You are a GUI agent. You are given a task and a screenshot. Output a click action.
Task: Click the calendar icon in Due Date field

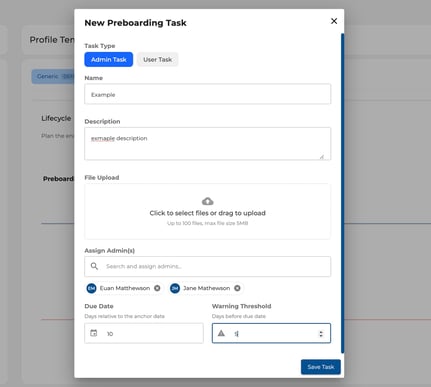pos(94,333)
